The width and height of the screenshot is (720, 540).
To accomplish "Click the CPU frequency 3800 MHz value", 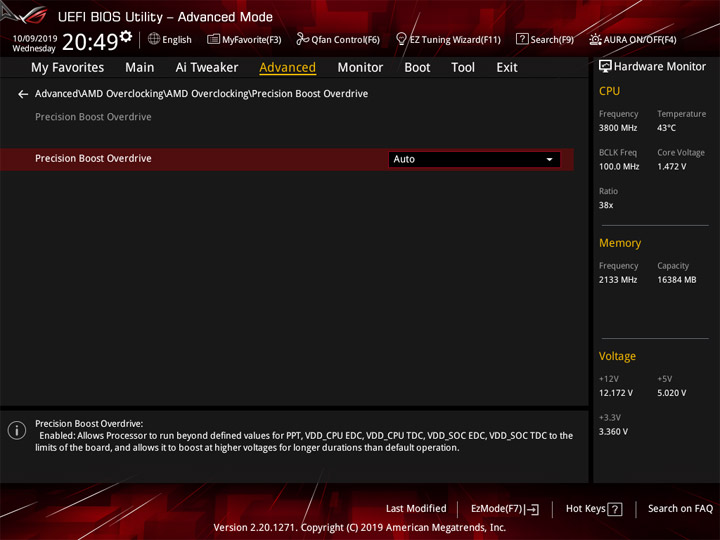I will (618, 128).
